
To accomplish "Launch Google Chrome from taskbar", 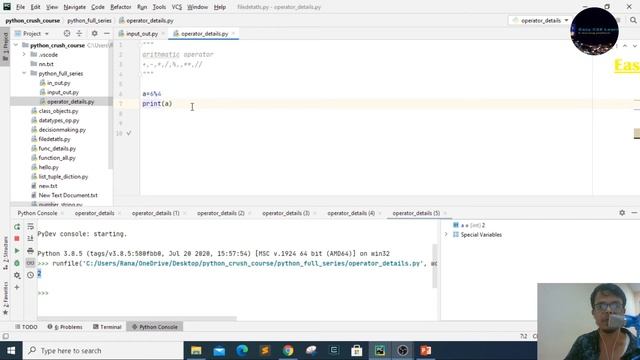I will click(x=288, y=351).
